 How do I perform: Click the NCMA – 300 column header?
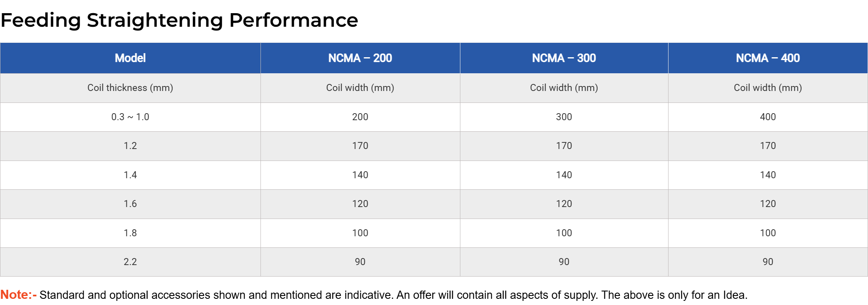pyautogui.click(x=564, y=58)
